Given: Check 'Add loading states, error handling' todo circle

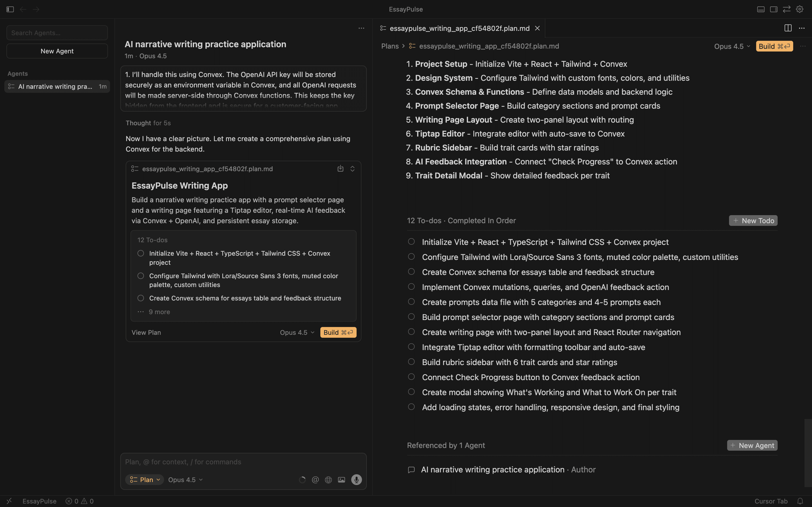Looking at the screenshot, I should [x=411, y=407].
